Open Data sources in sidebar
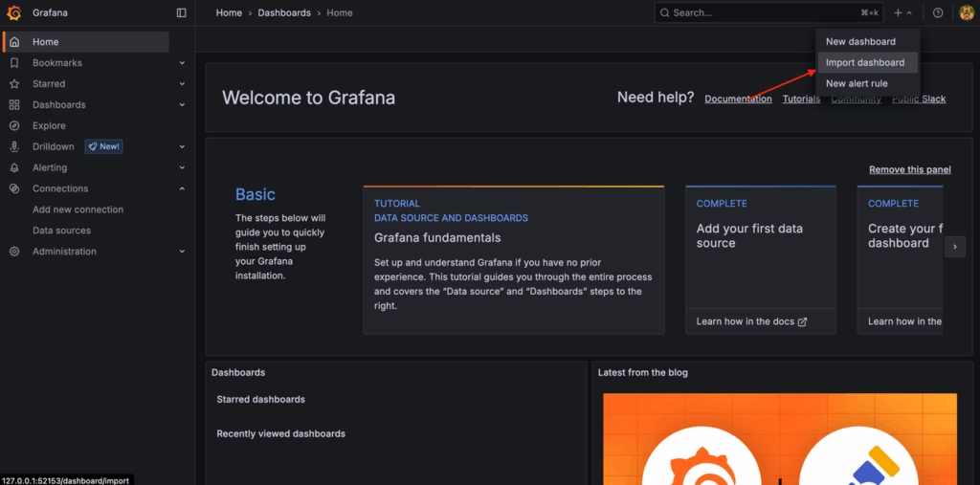The image size is (980, 485). point(62,231)
